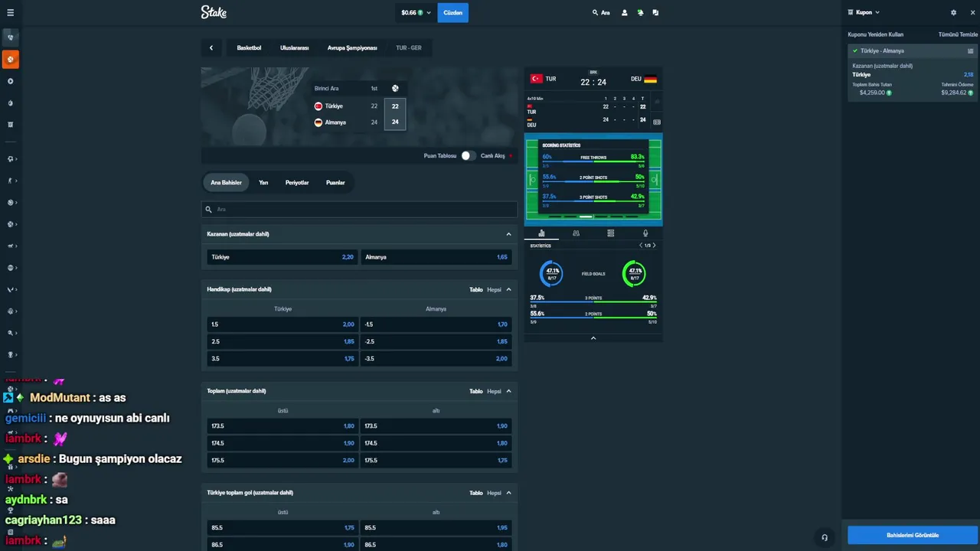Screen dimensions: 980x551
Task: Expand the football sidebar category arrow
Action: 16,159
